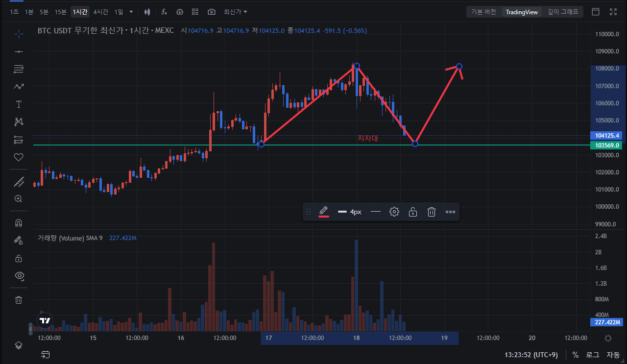Toggle stay in drawing mode
Viewport: 627px width, 364px height.
(19, 241)
